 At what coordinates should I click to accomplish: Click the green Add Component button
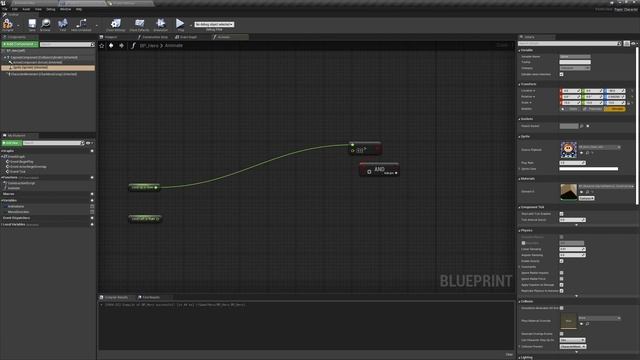coord(20,44)
